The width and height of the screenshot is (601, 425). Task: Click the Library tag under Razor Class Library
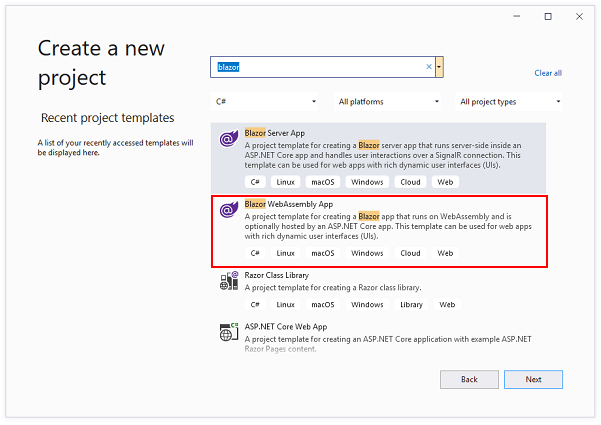pos(411,305)
